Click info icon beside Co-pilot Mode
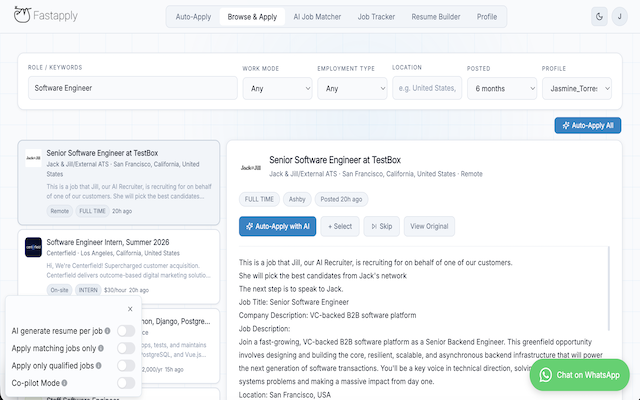 pos(64,383)
